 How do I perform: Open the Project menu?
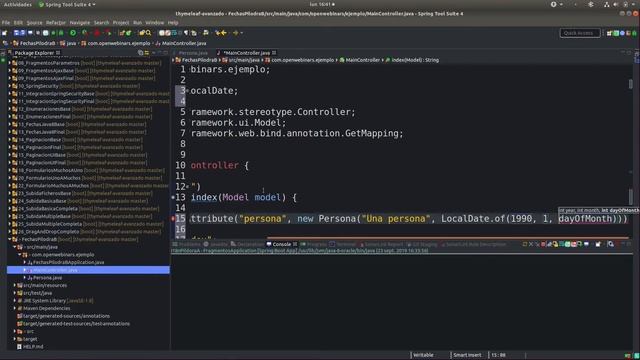121,22
